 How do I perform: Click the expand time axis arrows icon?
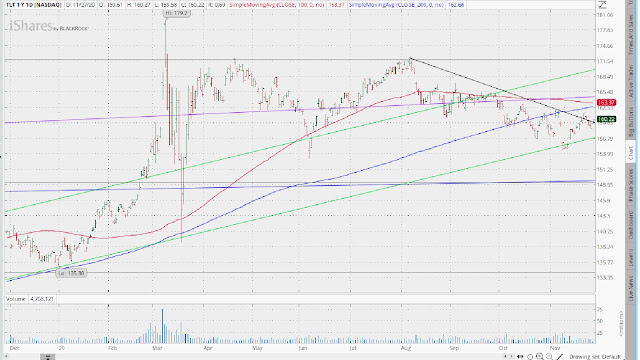[520, 357]
